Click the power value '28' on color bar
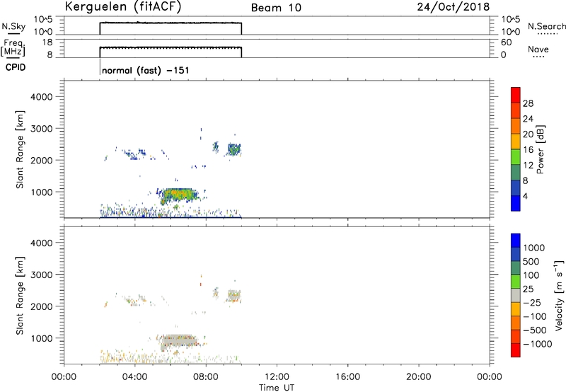566x392 pixels. [x=528, y=103]
